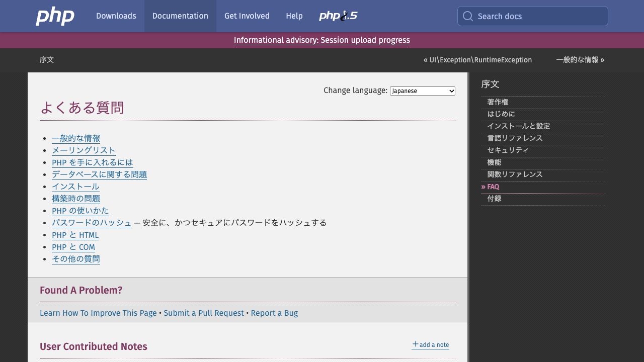This screenshot has height=362, width=644.
Task: Open the Session upload progress advisory
Action: pyautogui.click(x=322, y=40)
